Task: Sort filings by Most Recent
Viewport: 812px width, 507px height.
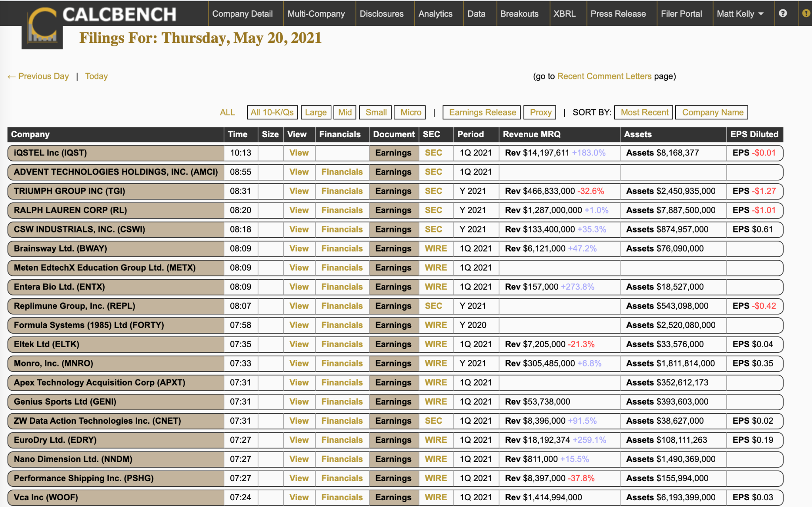Action: pyautogui.click(x=644, y=112)
